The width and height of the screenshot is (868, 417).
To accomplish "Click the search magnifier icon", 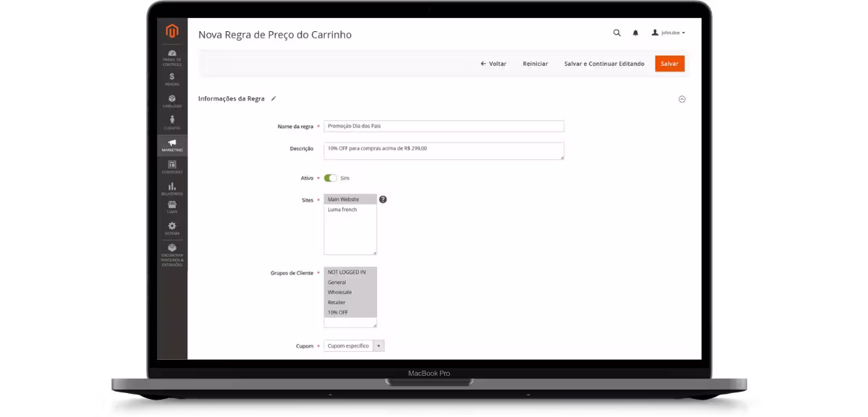I will point(617,33).
